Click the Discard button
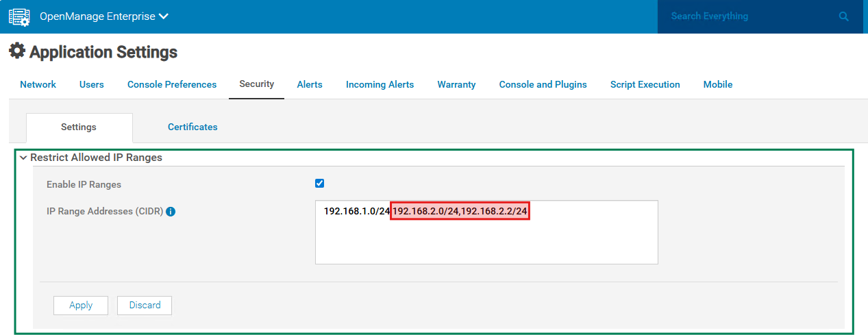Viewport: 868px width, 335px height. click(x=145, y=306)
